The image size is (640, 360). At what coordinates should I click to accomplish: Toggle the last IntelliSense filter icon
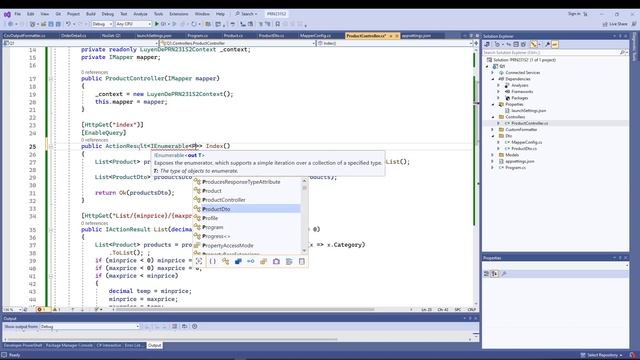point(302,261)
